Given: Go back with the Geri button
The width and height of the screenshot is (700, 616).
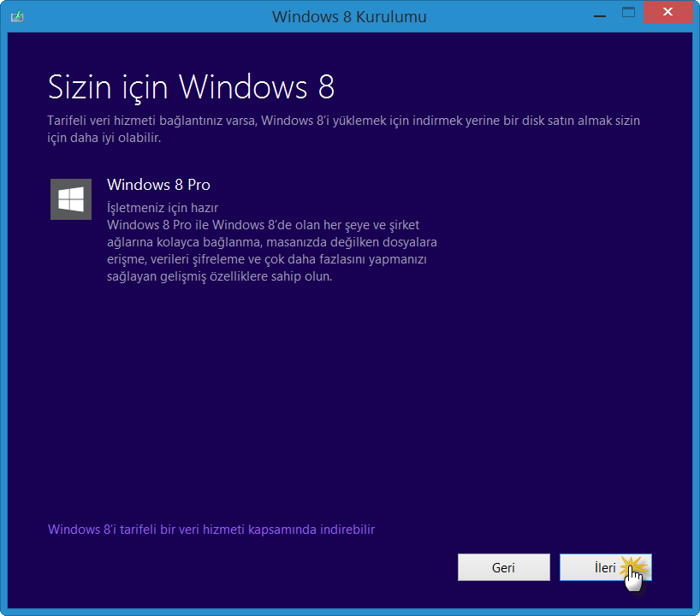Looking at the screenshot, I should pos(503,567).
